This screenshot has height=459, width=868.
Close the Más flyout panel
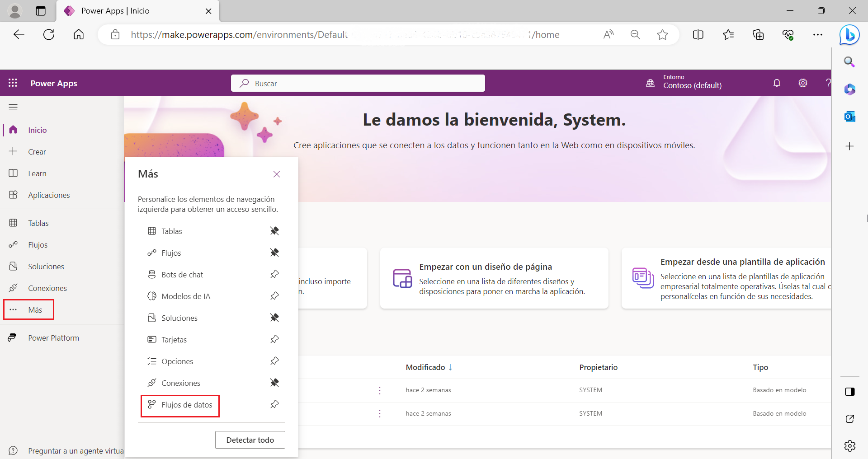point(277,174)
